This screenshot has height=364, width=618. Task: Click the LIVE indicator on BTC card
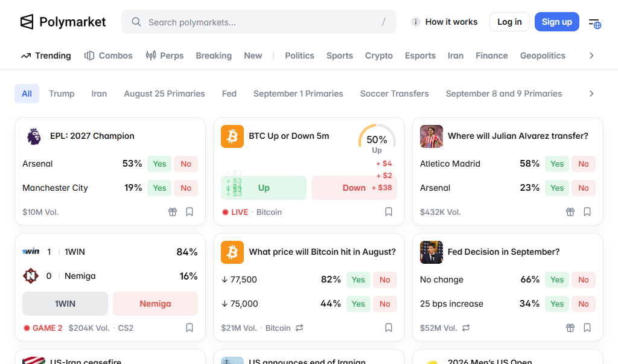click(x=235, y=212)
